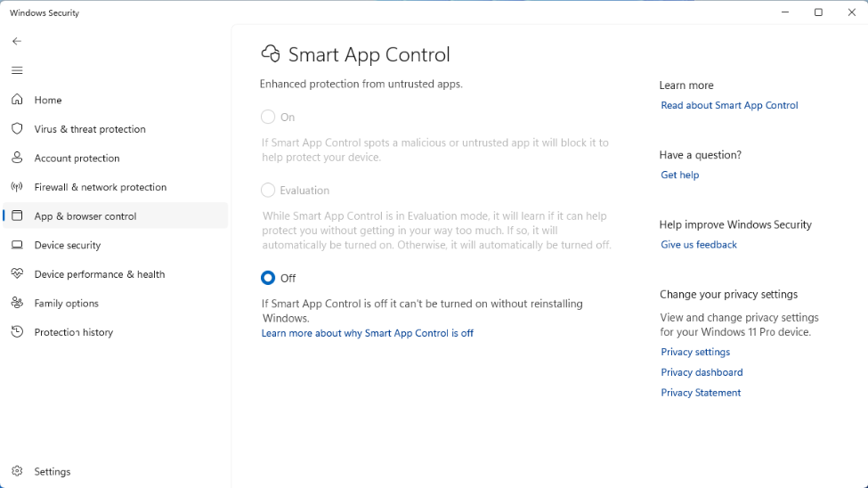Screen dimensions: 868x488
Task: Collapse the hamburger navigation menu
Action: click(x=17, y=70)
